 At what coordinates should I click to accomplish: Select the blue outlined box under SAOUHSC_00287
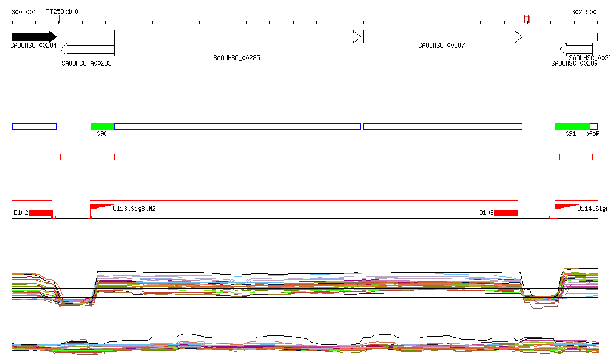click(443, 126)
